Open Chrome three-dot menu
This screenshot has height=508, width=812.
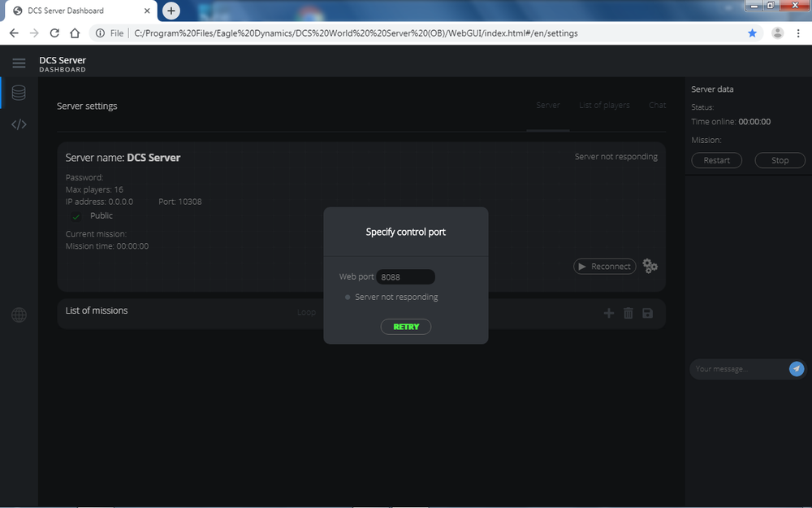(798, 33)
